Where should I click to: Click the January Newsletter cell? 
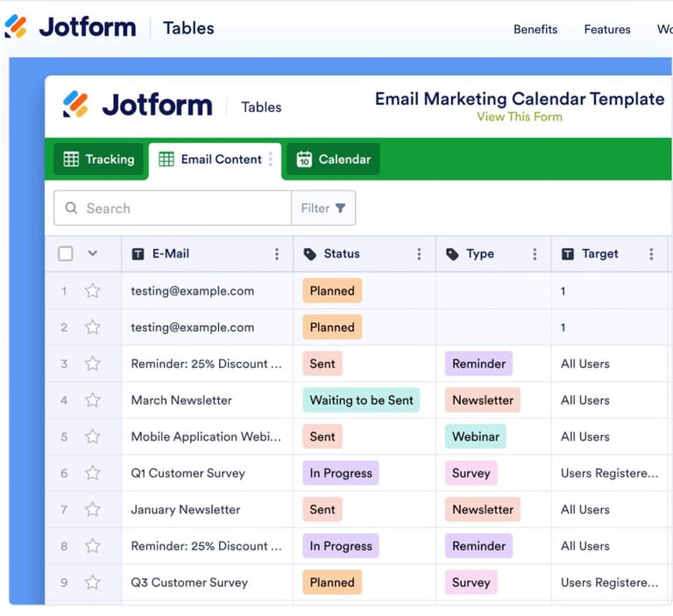point(208,510)
